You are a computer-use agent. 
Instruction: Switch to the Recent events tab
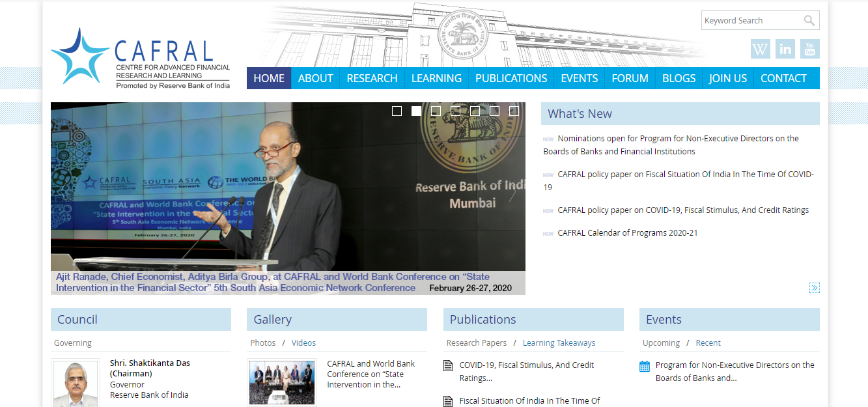point(708,343)
